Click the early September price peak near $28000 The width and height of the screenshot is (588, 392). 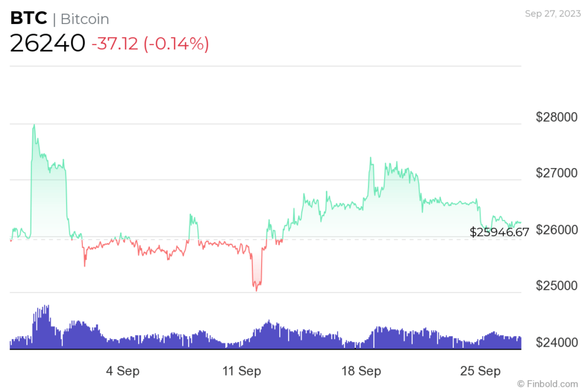34,126
